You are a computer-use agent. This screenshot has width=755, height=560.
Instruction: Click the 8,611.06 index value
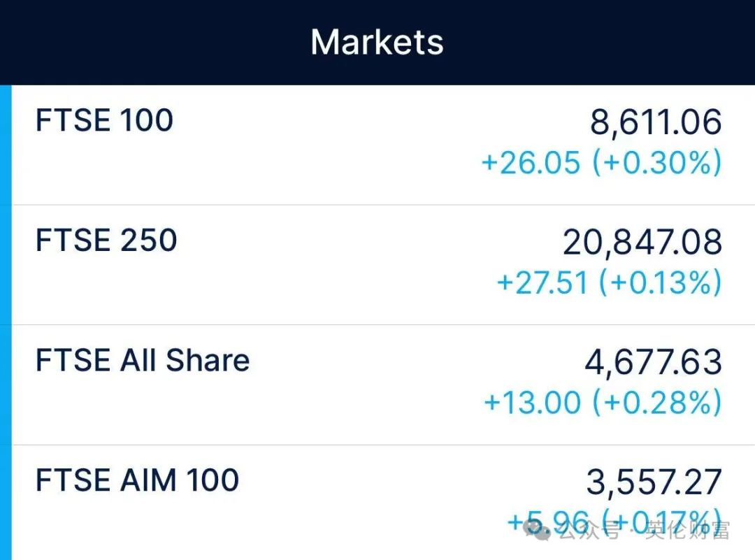656,122
